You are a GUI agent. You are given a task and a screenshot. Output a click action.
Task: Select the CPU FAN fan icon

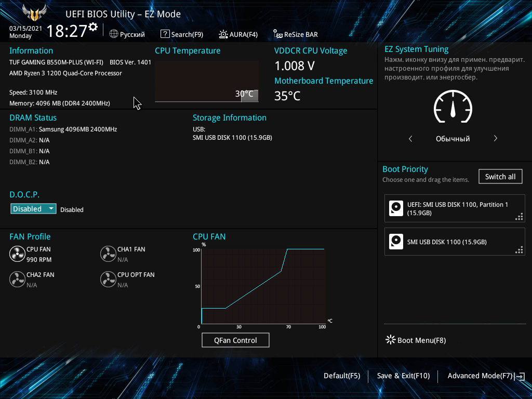click(17, 254)
